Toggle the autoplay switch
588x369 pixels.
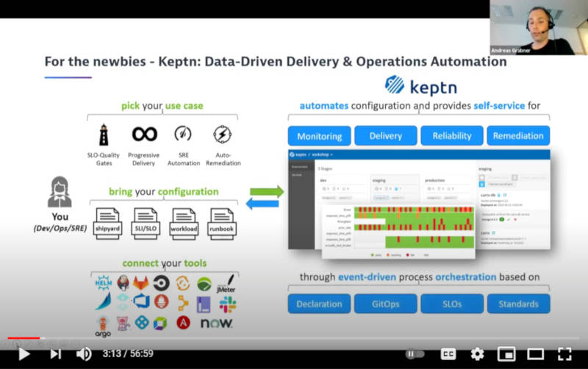(x=415, y=354)
